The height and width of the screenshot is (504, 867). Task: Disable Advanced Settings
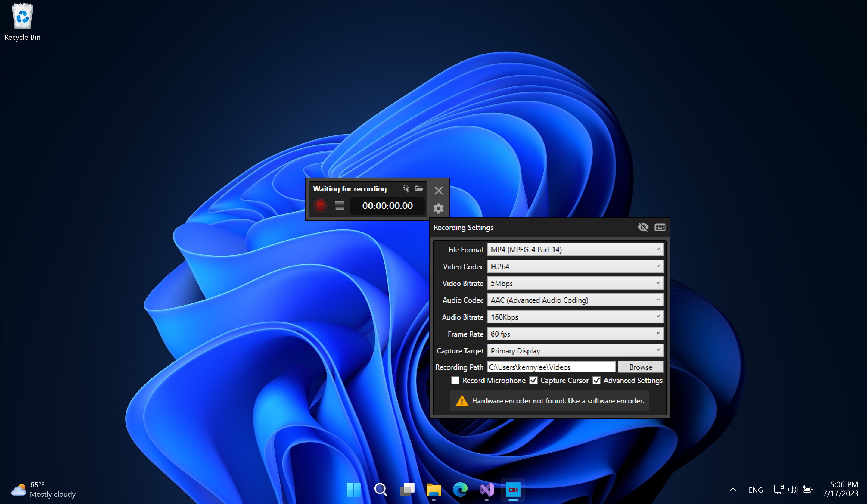click(597, 381)
